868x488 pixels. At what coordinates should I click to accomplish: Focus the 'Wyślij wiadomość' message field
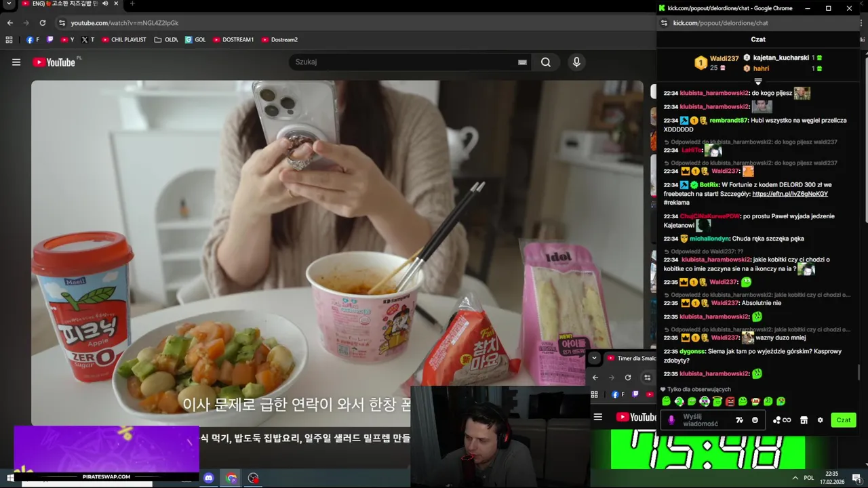[705, 420]
